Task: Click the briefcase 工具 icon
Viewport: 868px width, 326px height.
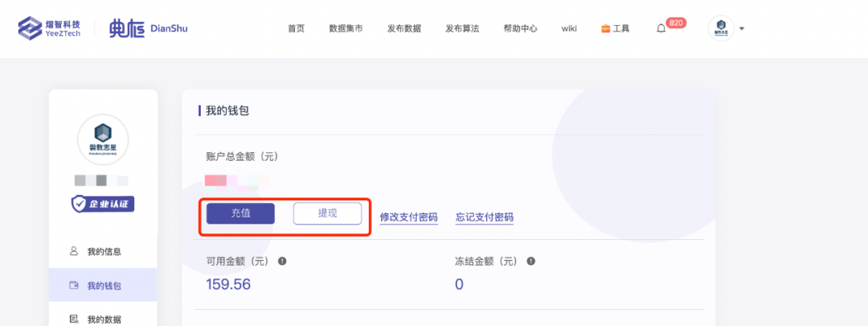Action: click(x=606, y=29)
